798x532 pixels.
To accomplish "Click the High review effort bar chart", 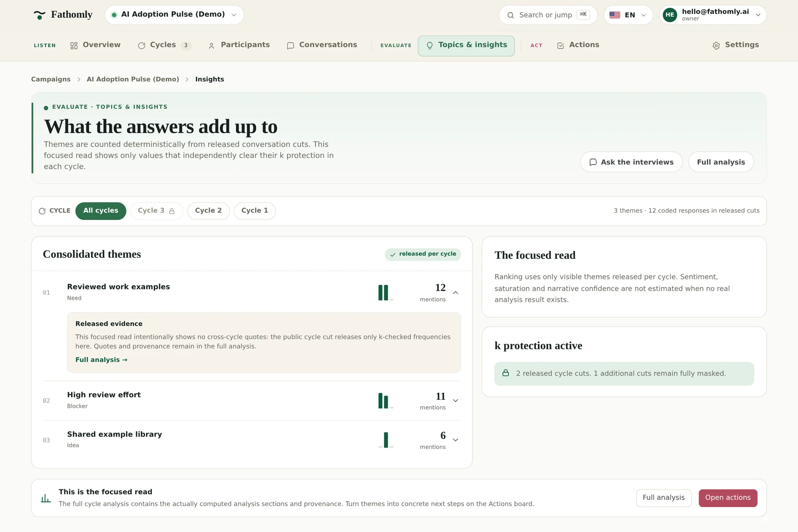I will point(386,400).
